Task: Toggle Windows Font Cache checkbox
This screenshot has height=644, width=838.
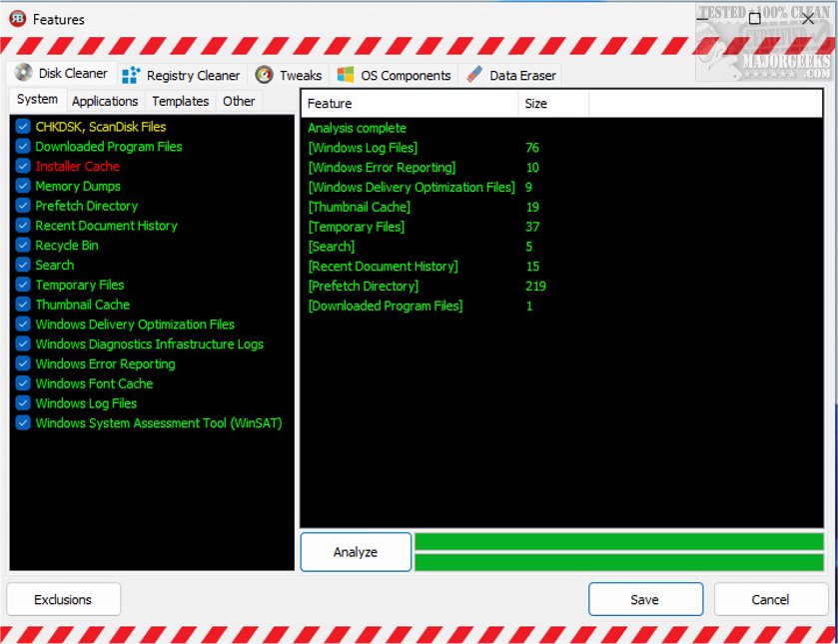Action: click(23, 383)
